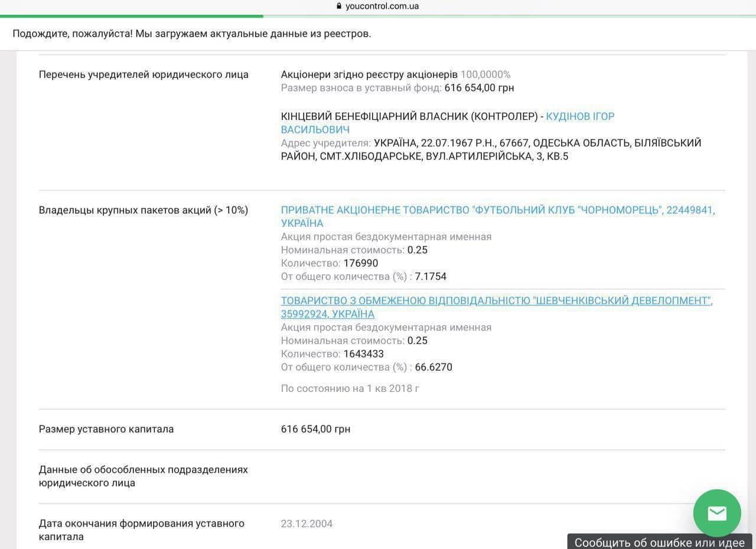Image resolution: width=756 pixels, height=549 pixels.
Task: Click the Размер взноса 616 654,00 грн line
Action: tap(397, 88)
